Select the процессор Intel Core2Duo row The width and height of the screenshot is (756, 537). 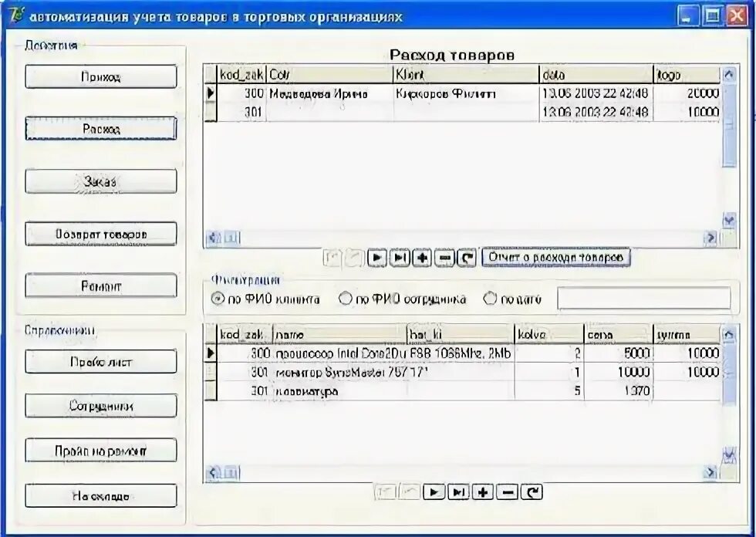point(463,353)
